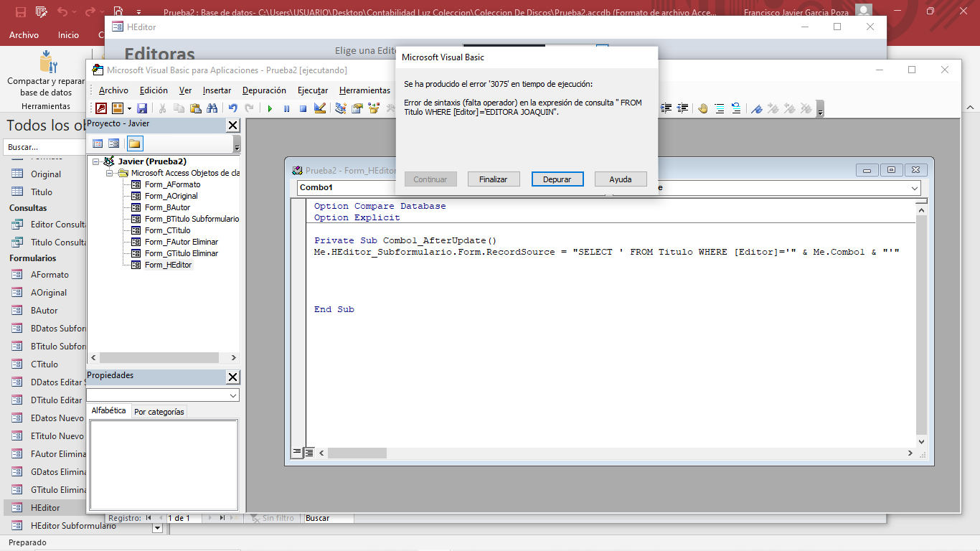Switch to Procedure View in code window
Image resolution: width=980 pixels, height=551 pixels.
click(x=297, y=453)
